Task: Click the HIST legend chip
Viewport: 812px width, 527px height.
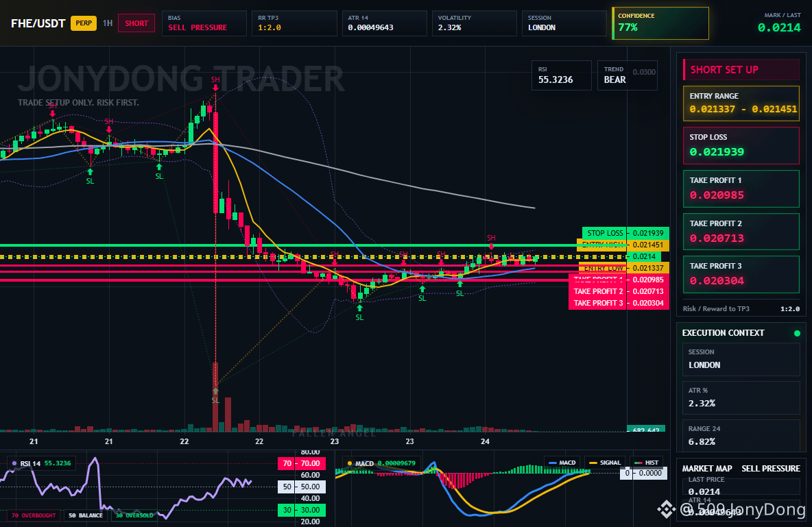Action: [646, 463]
